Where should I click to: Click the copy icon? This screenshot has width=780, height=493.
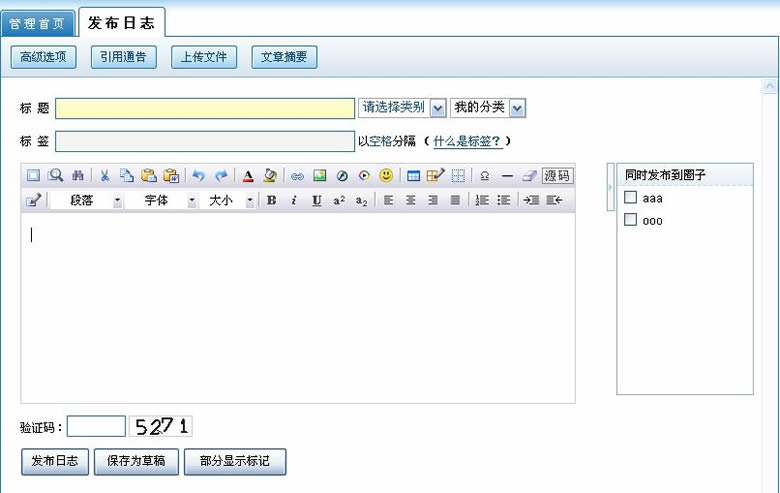127,176
